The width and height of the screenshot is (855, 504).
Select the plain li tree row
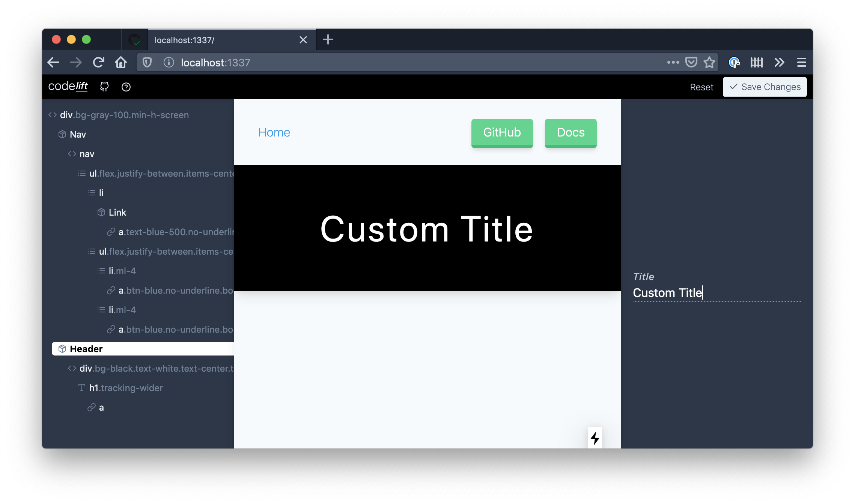pyautogui.click(x=96, y=193)
